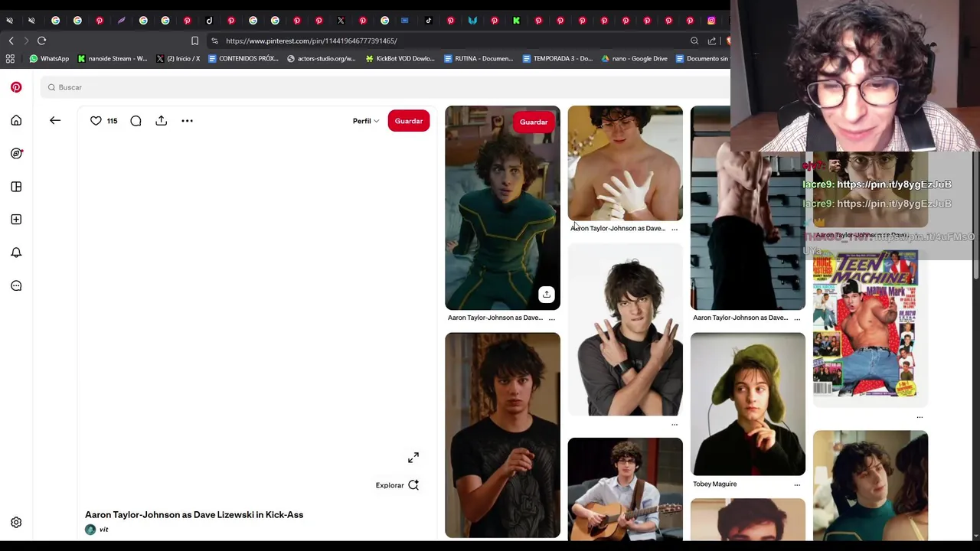Open RUTINA document bookmark

479,58
